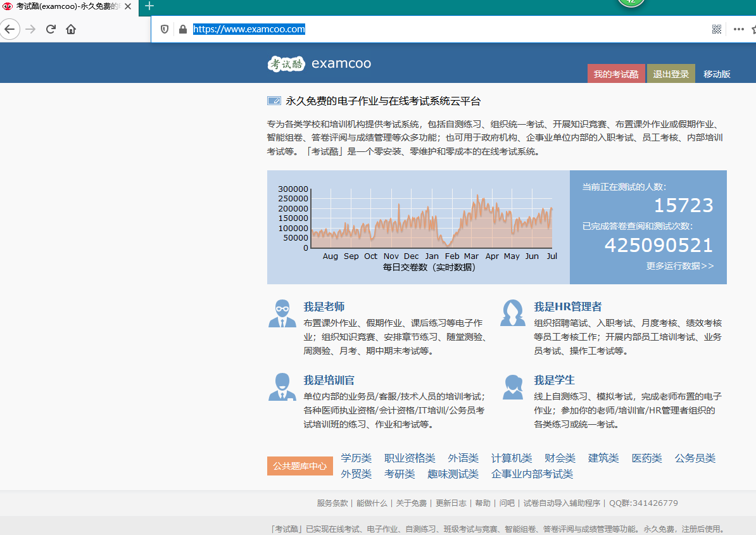This screenshot has height=535, width=756.
Task: Click the trainer avatar icon
Action: pos(282,387)
